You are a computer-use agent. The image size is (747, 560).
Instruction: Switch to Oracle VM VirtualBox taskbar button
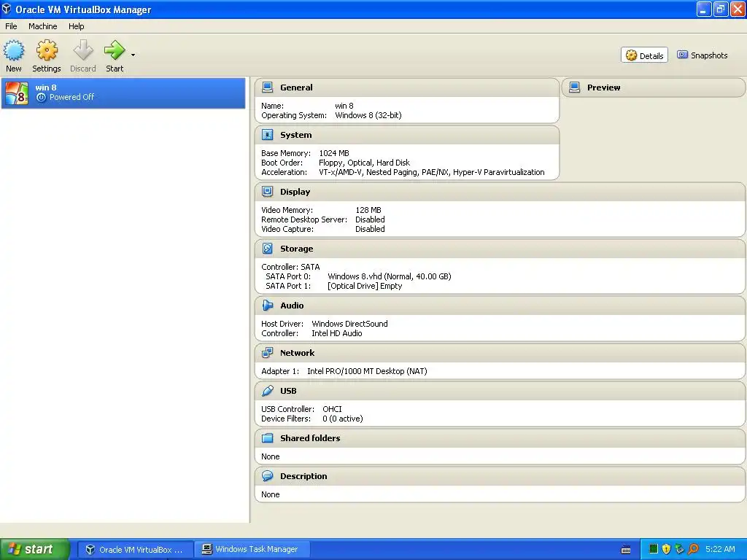coord(135,550)
